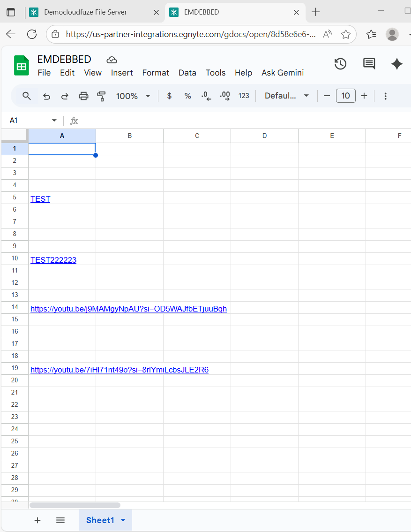Increase font size with the plus stepper
The image size is (411, 532).
pos(364,95)
